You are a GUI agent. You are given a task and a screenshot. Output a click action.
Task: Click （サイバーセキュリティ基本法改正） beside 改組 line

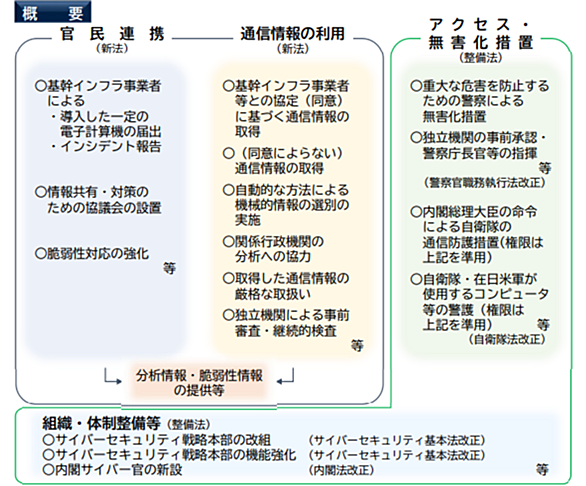(x=397, y=440)
